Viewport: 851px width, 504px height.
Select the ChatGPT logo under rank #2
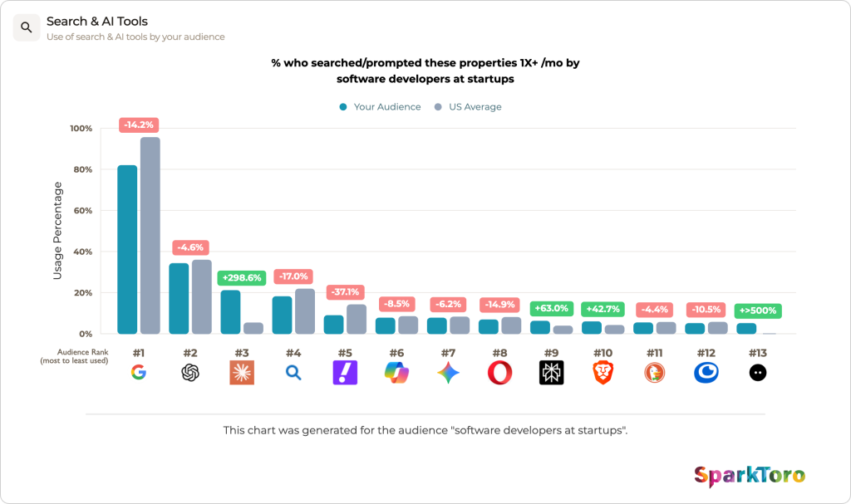pyautogui.click(x=190, y=373)
